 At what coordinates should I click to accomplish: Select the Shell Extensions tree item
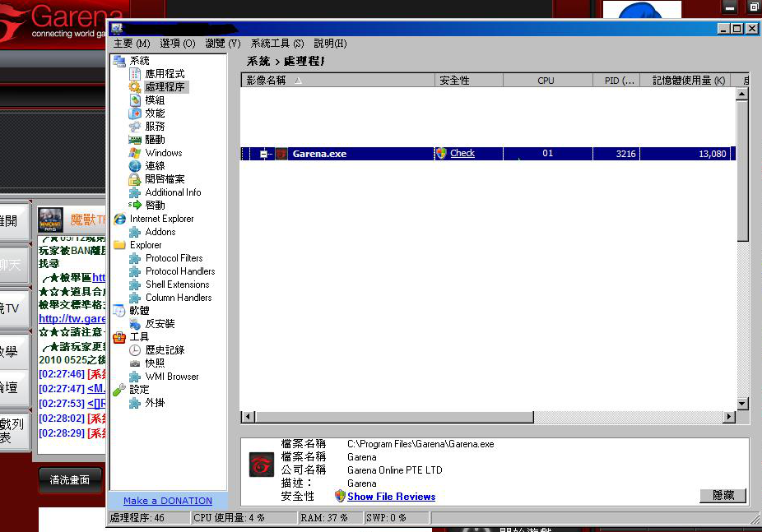[x=178, y=285]
